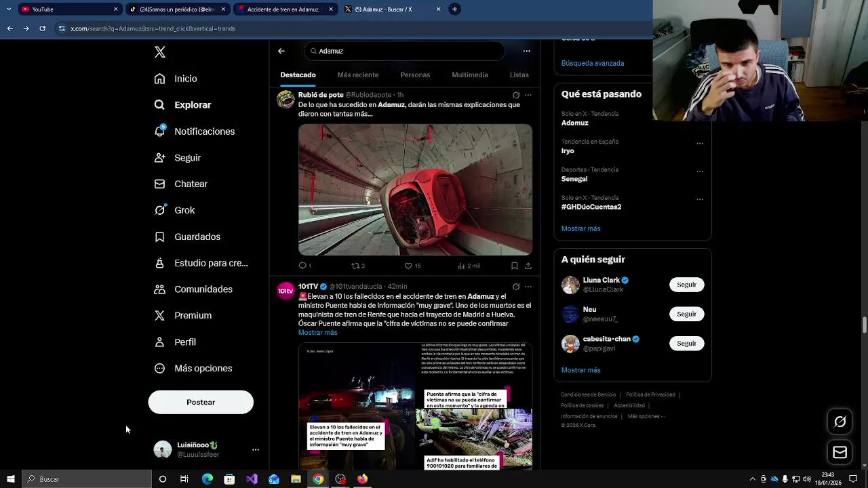
Task: Open Premium X icon
Action: (159, 315)
